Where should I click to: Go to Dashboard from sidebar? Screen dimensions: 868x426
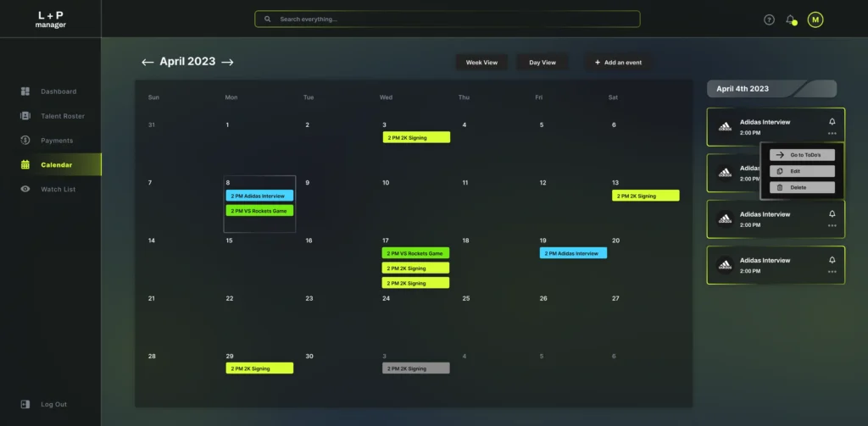point(49,91)
